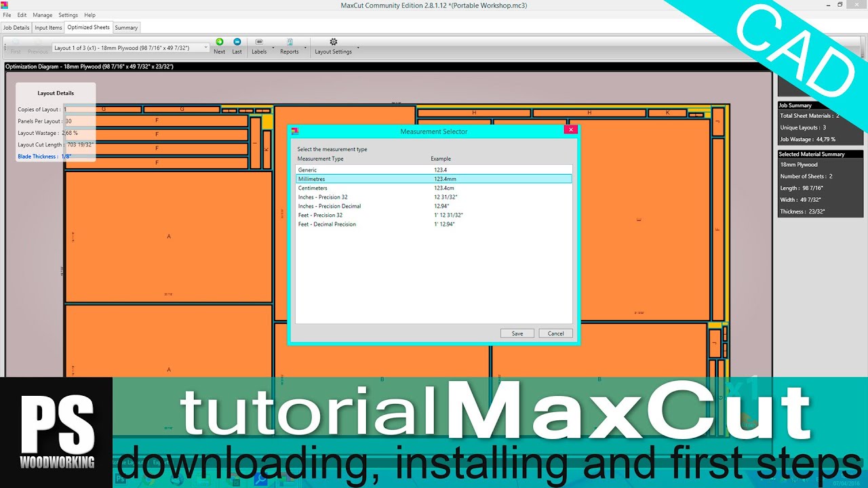The image size is (868, 488).
Task: Expand the Layout Settings dropdown arrow
Action: coord(358,47)
